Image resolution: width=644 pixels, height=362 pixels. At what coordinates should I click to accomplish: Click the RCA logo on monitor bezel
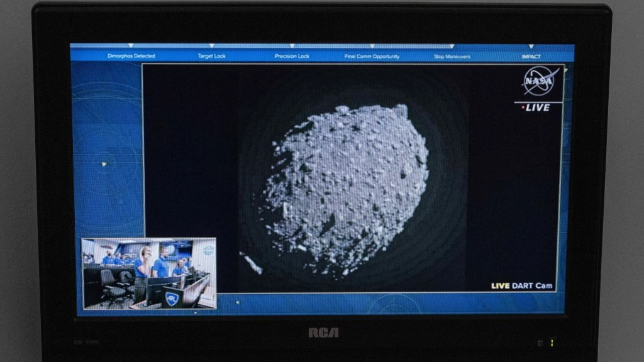(324, 332)
